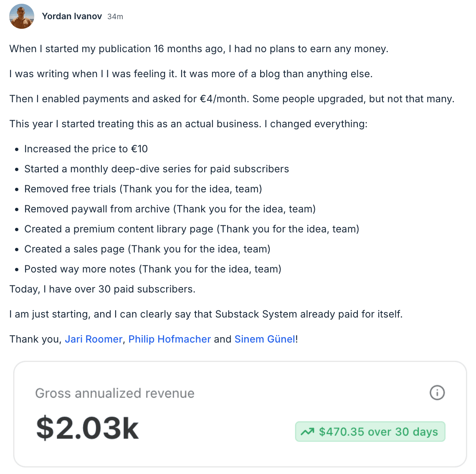This screenshot has height=474, width=476.
Task: Click the upward trend arrow icon
Action: pos(307,431)
